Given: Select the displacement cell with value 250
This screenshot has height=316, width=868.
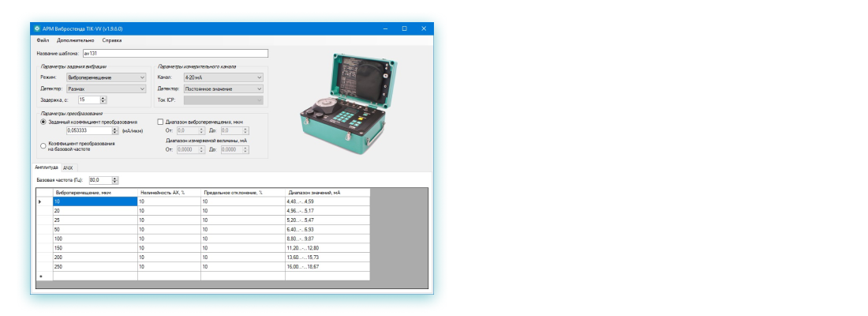Looking at the screenshot, I should pyautogui.click(x=95, y=267).
